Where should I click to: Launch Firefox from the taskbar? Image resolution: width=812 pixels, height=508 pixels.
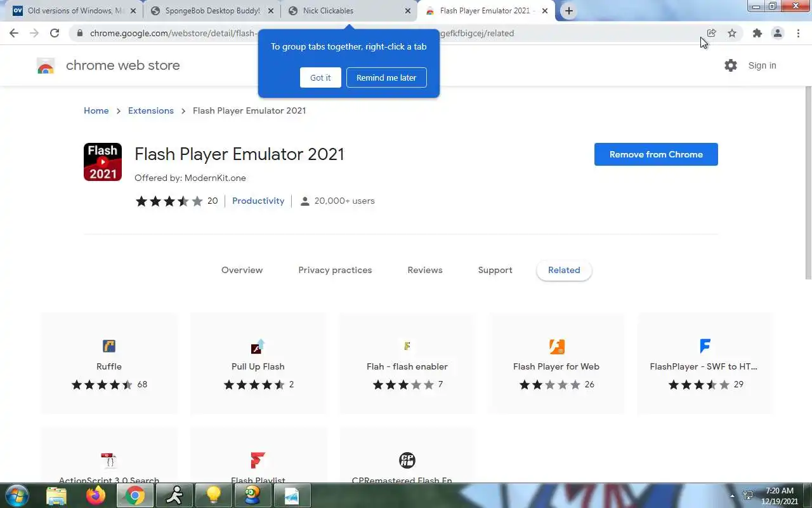96,495
